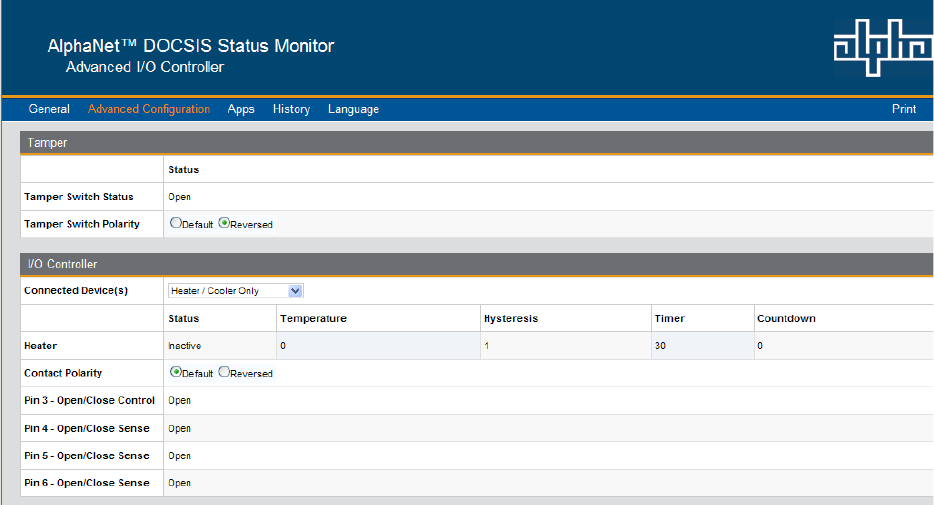934x505 pixels.
Task: Click the Print link
Action: click(x=904, y=109)
